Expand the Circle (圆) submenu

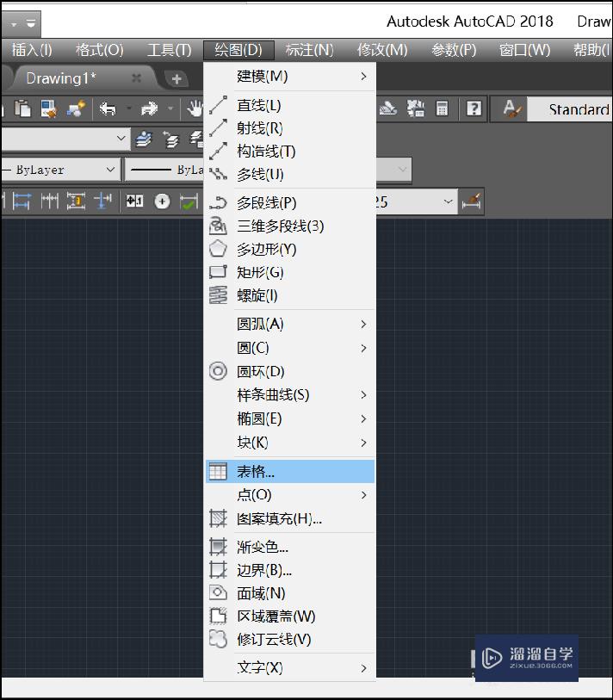(289, 348)
